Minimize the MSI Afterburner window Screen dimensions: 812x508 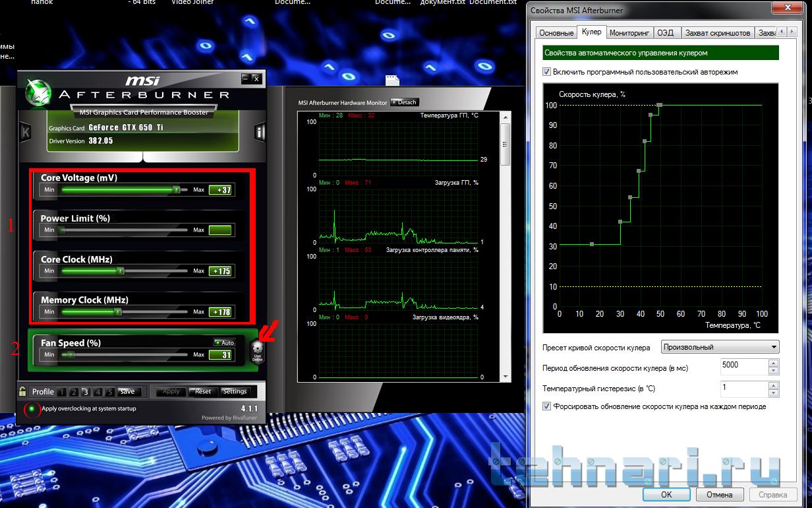246,79
